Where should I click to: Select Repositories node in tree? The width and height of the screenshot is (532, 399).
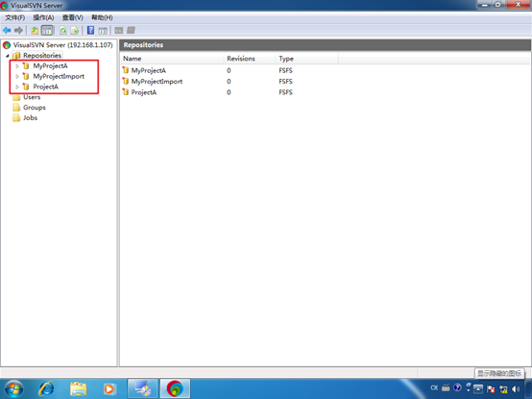[42, 56]
